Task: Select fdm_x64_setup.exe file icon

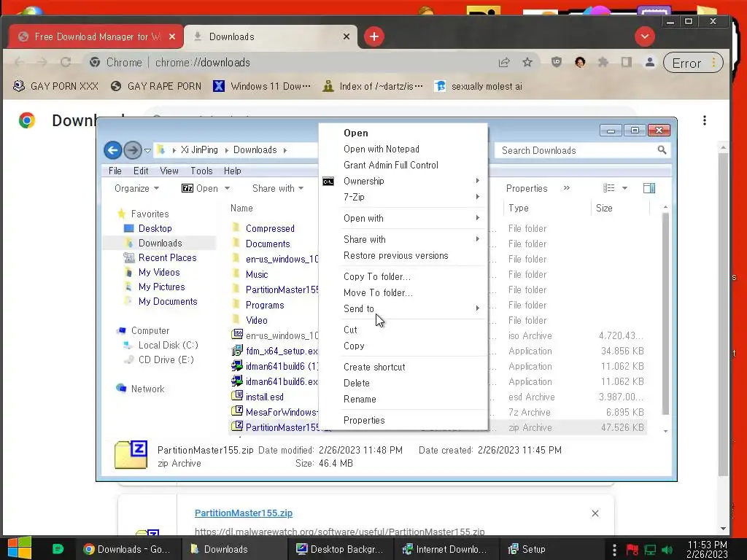Action: (237, 351)
